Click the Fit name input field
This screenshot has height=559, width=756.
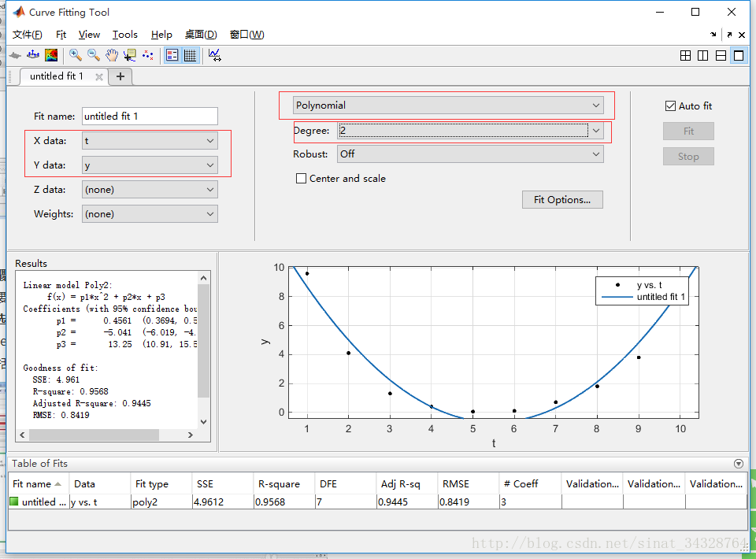(150, 116)
